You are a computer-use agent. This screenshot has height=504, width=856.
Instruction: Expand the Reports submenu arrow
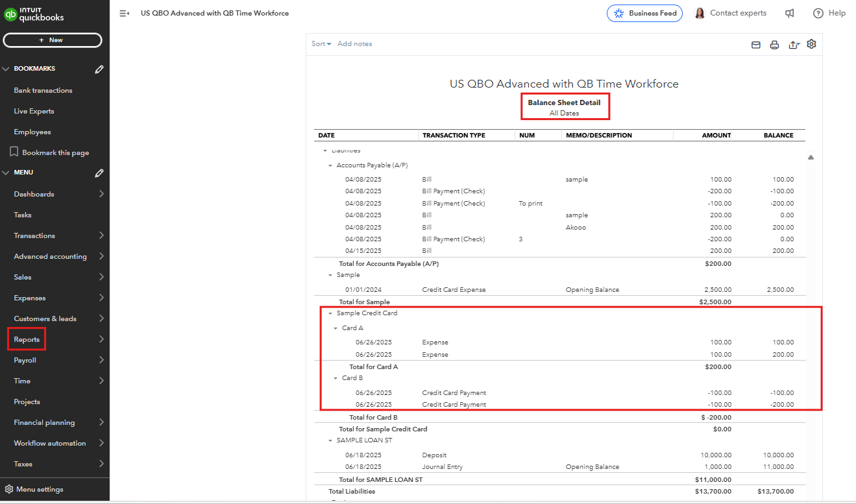[101, 339]
